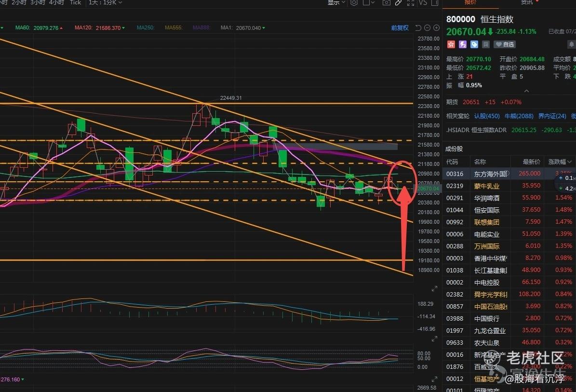Open the 276.160 indicator dropdown
This screenshot has height=392, width=576.
12,379
